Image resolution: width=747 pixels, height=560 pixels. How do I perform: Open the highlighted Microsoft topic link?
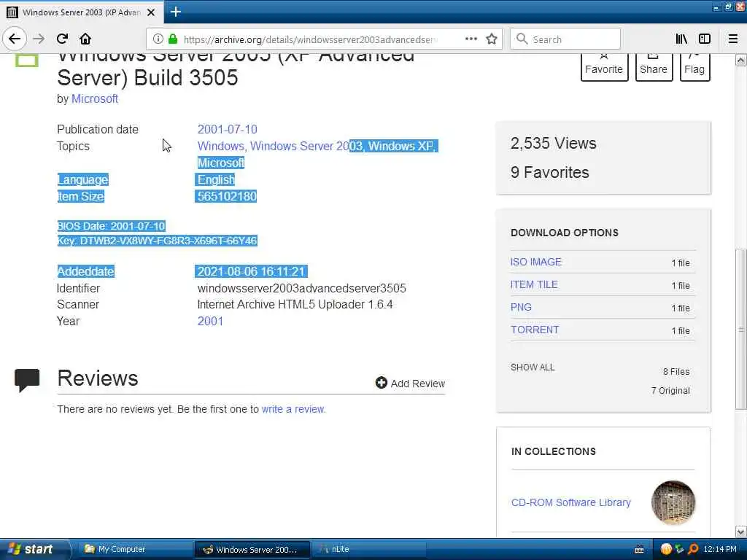pos(220,163)
